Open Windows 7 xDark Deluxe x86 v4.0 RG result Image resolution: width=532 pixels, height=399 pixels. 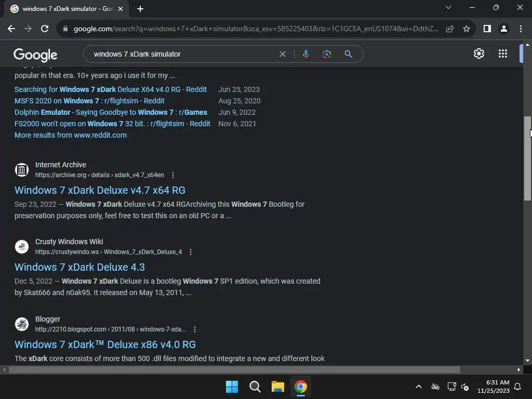point(105,345)
